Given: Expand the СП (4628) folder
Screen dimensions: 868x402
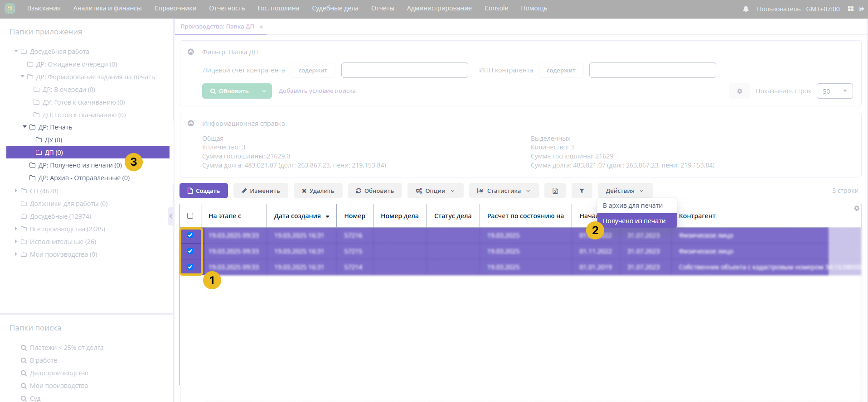Looking at the screenshot, I should [16, 191].
